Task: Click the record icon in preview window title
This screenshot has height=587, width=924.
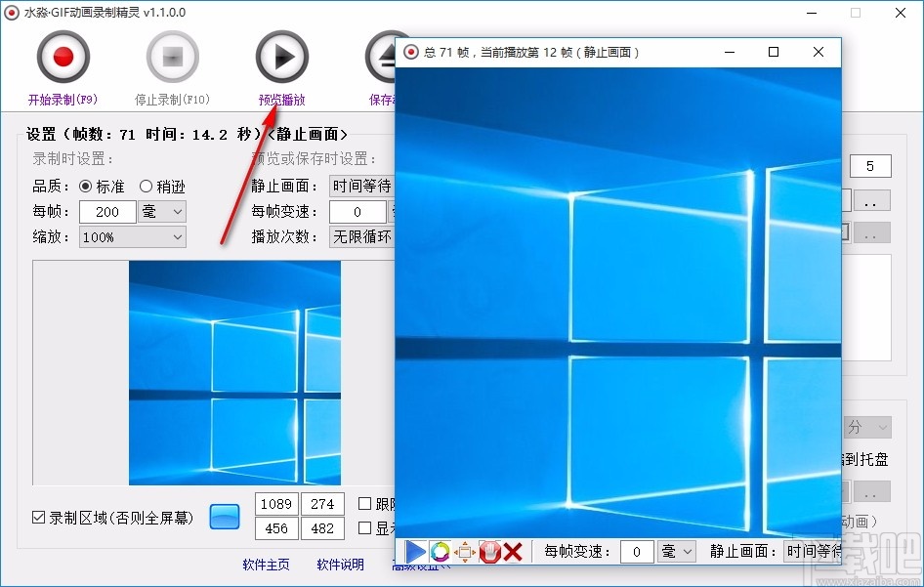Action: click(x=411, y=52)
